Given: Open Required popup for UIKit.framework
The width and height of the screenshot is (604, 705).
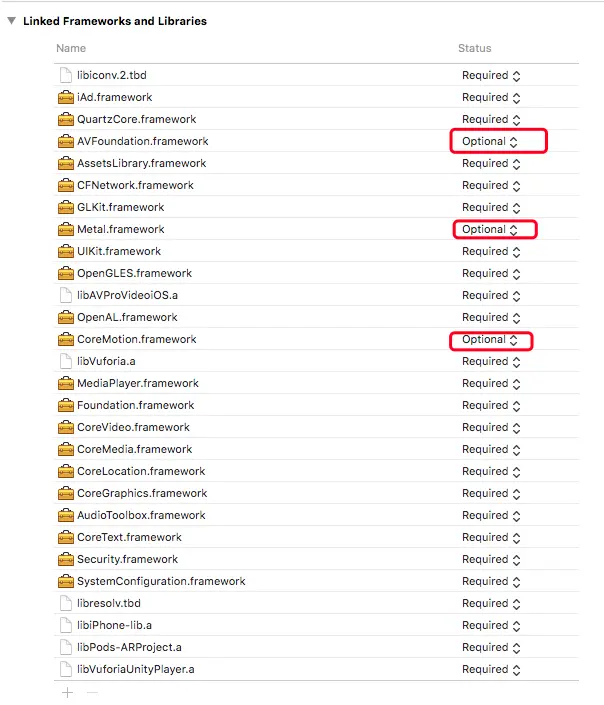Looking at the screenshot, I should (491, 252).
